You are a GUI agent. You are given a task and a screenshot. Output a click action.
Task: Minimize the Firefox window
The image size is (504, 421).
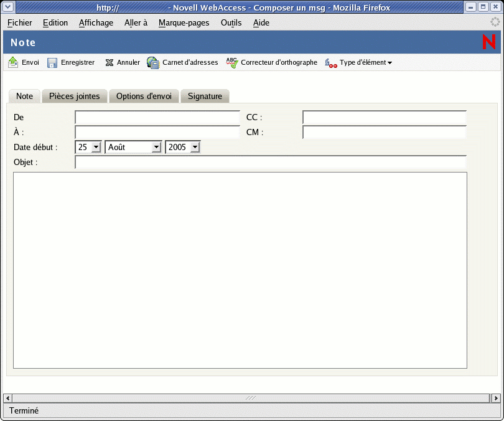470,7
